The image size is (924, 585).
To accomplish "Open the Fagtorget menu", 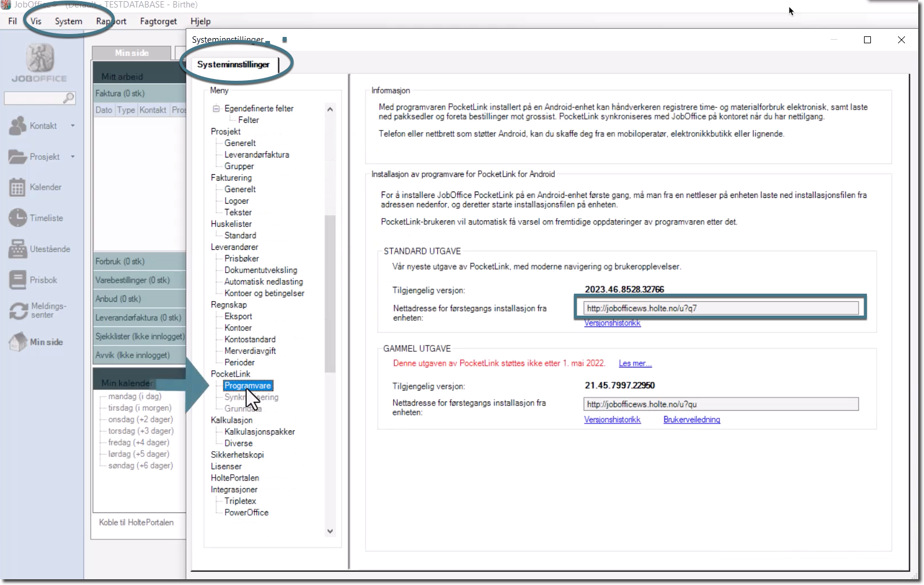I will click(159, 21).
